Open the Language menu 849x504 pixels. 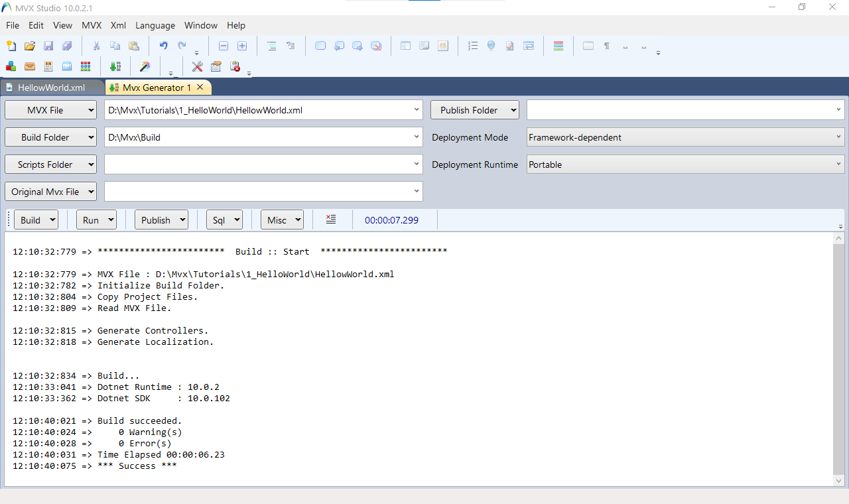(155, 25)
